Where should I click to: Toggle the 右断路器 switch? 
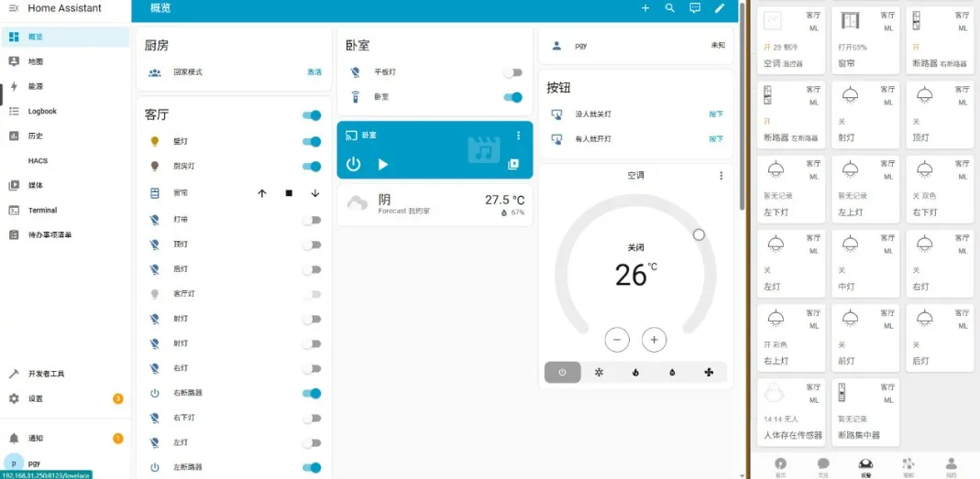(312, 393)
